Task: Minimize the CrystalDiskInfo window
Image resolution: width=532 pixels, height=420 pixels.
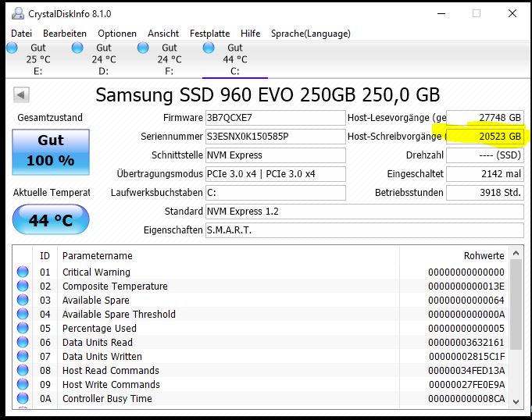Action: 441,13
